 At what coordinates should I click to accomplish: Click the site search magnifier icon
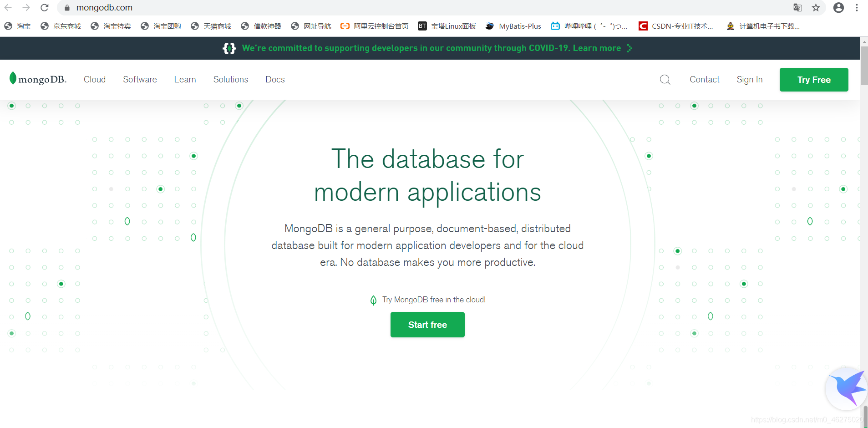click(665, 80)
